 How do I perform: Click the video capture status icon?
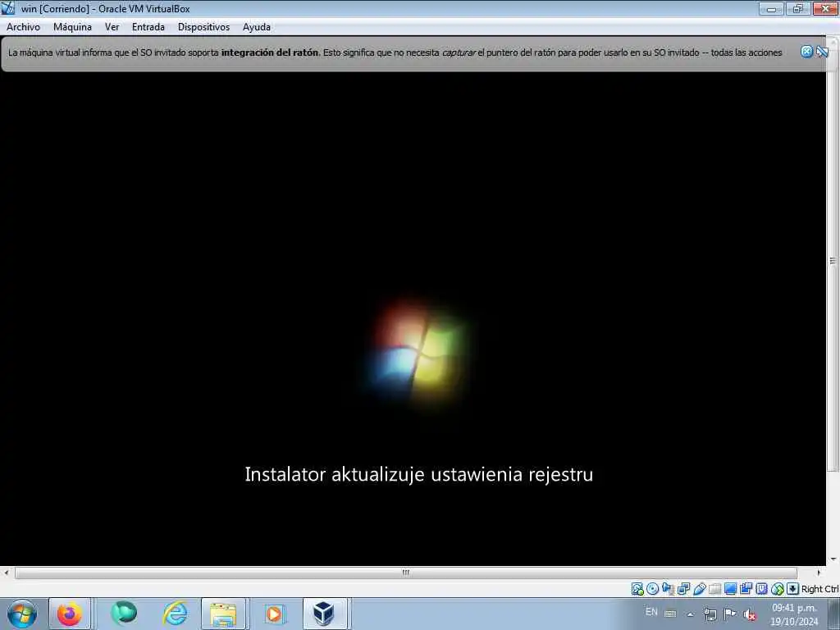(746, 589)
